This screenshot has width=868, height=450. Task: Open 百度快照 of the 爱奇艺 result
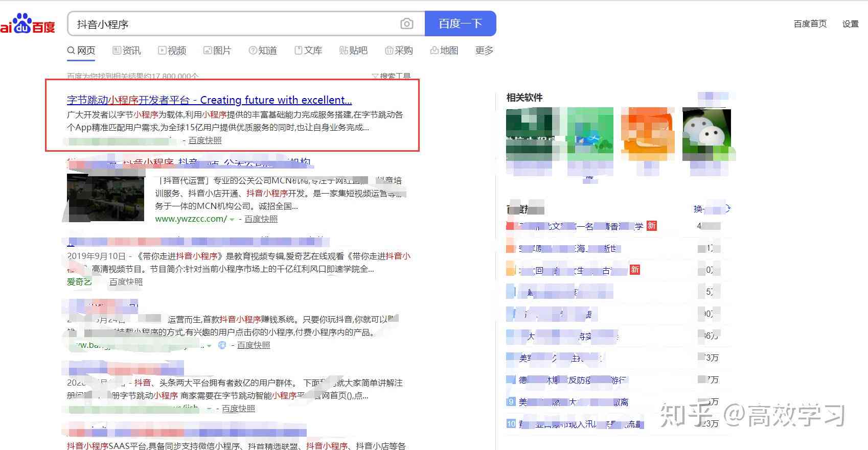126,281
